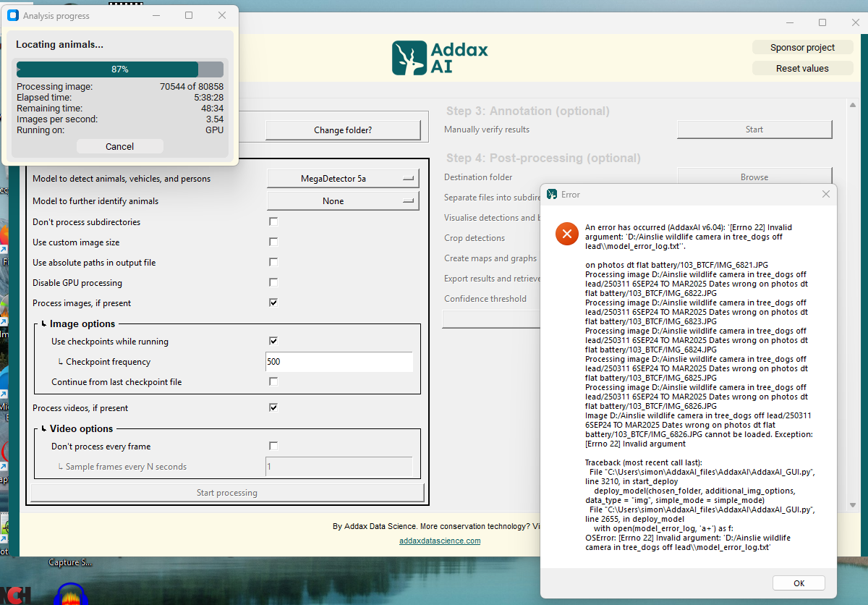Collapse the Video options section
Image resolution: width=868 pixels, height=605 pixels.
pyautogui.click(x=44, y=429)
